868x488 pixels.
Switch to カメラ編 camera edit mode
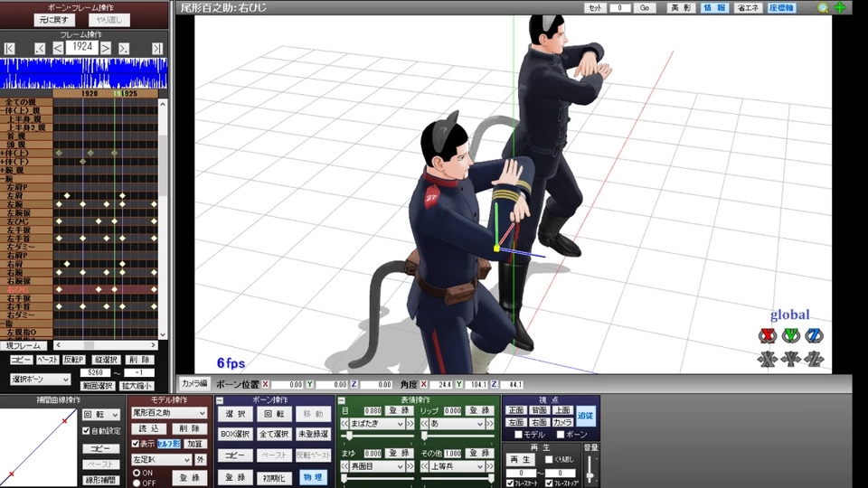[x=194, y=383]
